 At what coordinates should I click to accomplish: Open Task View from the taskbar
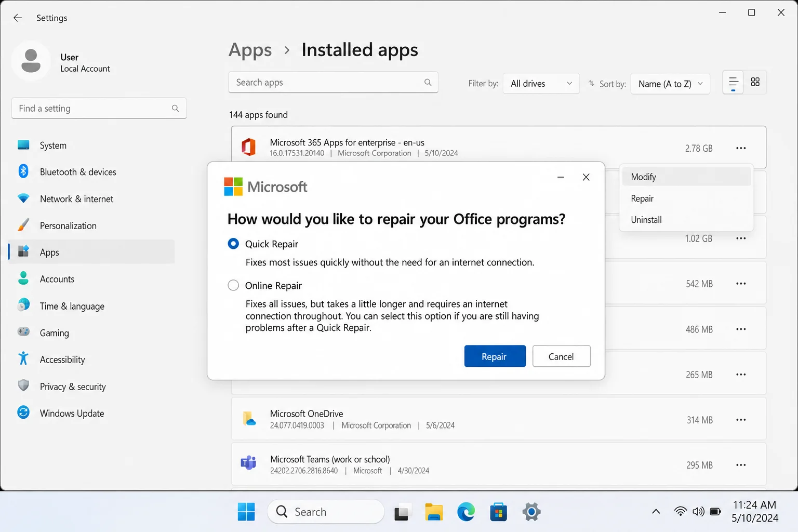pyautogui.click(x=402, y=512)
